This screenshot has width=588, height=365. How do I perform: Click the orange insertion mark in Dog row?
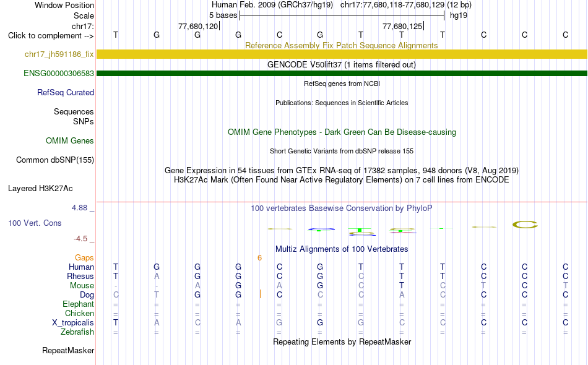tap(260, 294)
